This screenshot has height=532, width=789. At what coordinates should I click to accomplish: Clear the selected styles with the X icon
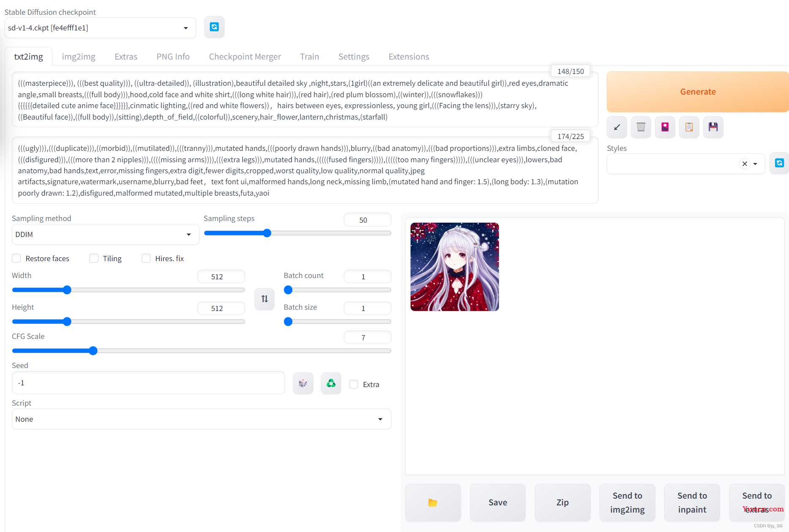coord(745,164)
